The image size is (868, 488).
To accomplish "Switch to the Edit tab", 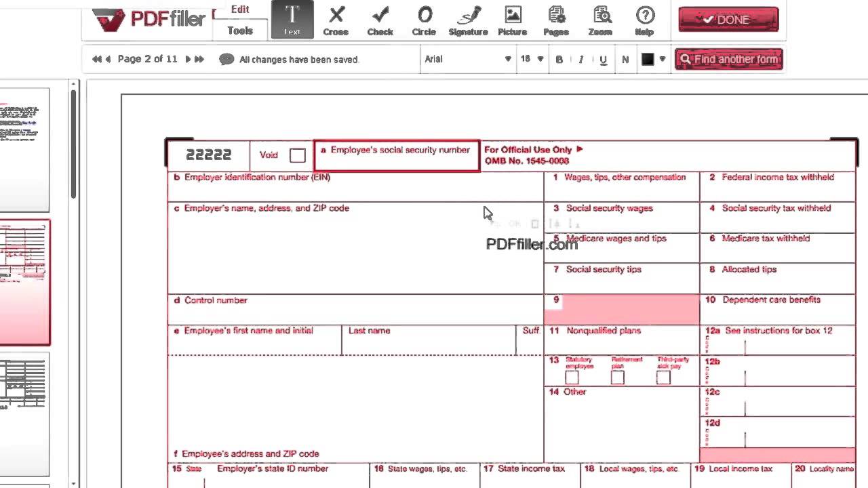I will [240, 9].
